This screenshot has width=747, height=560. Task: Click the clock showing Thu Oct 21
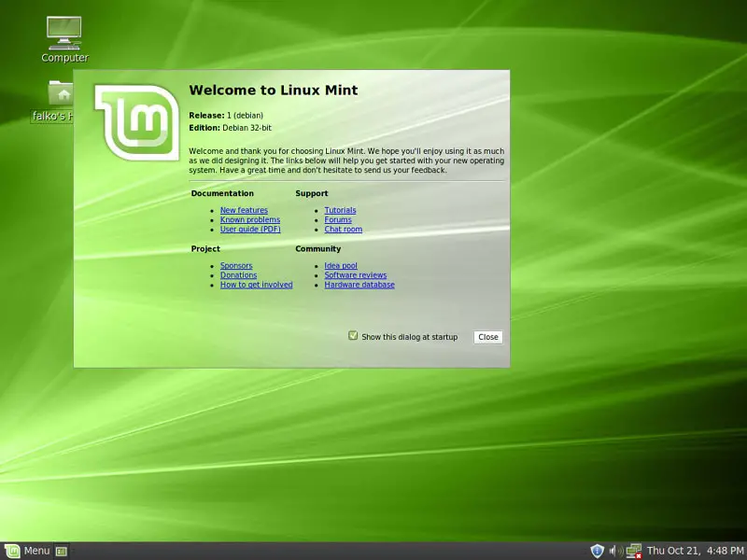coord(695,551)
